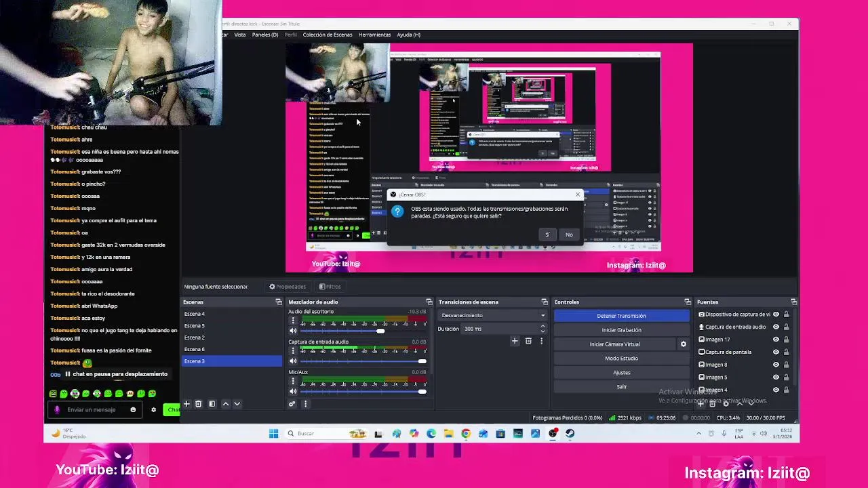Viewport: 868px width, 488px height.
Task: Increase Duración value with stepper arrows
Action: (x=542, y=326)
